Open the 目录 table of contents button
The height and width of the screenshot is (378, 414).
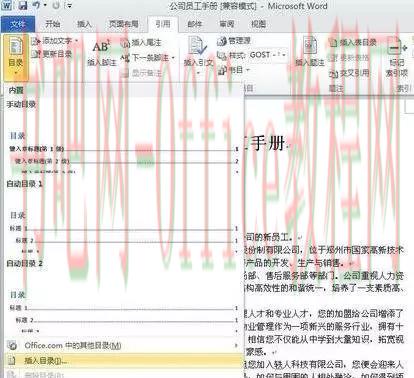point(15,57)
